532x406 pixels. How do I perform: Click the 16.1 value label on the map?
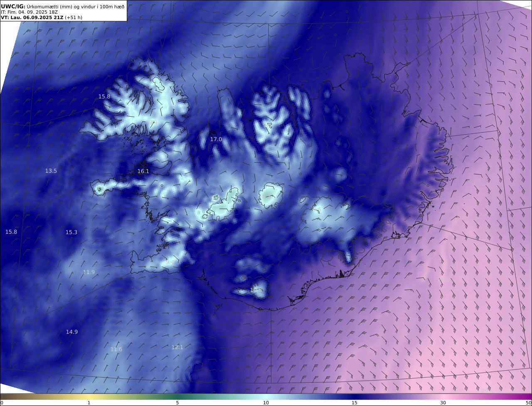(143, 171)
